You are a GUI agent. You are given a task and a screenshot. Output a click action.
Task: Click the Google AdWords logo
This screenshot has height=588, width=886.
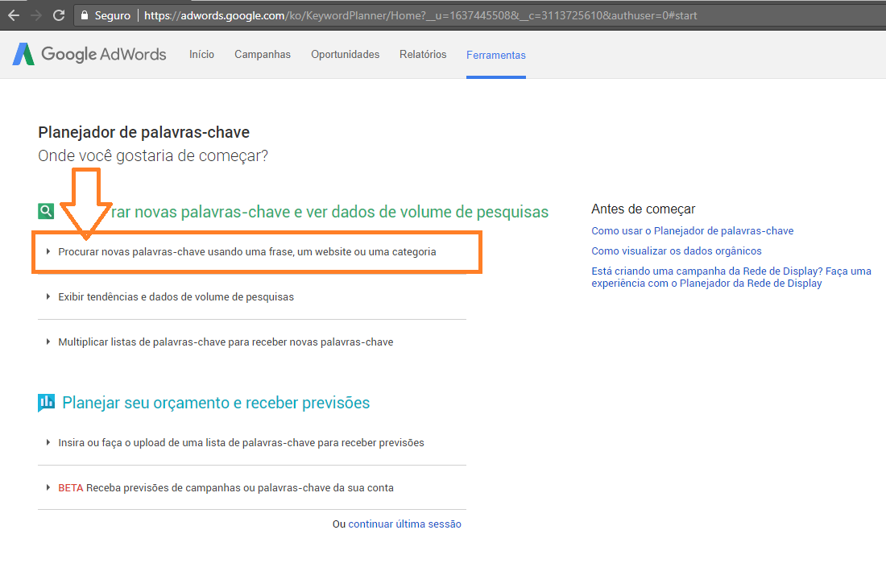[x=89, y=55]
